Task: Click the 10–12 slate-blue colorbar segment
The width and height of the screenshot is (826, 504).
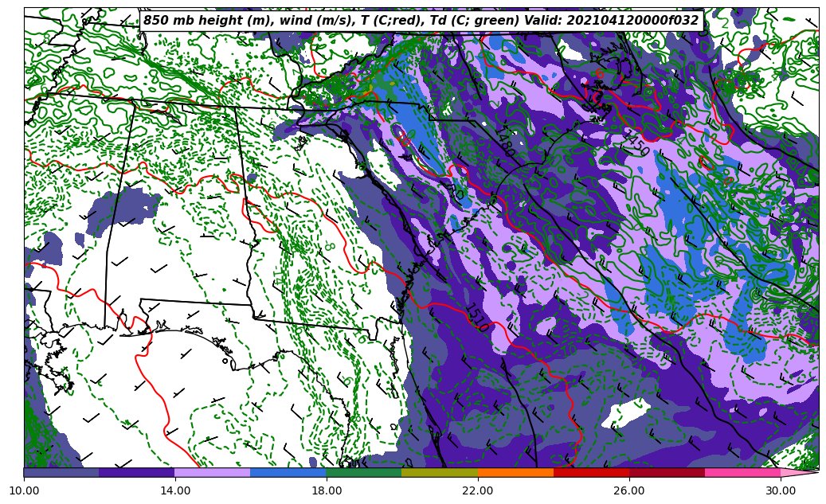Action: click(61, 472)
